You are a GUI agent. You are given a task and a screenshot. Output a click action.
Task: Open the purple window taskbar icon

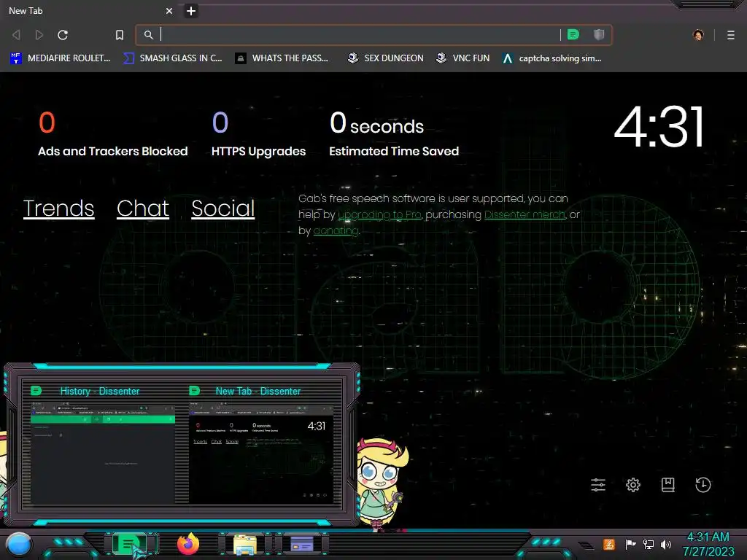pyautogui.click(x=302, y=544)
